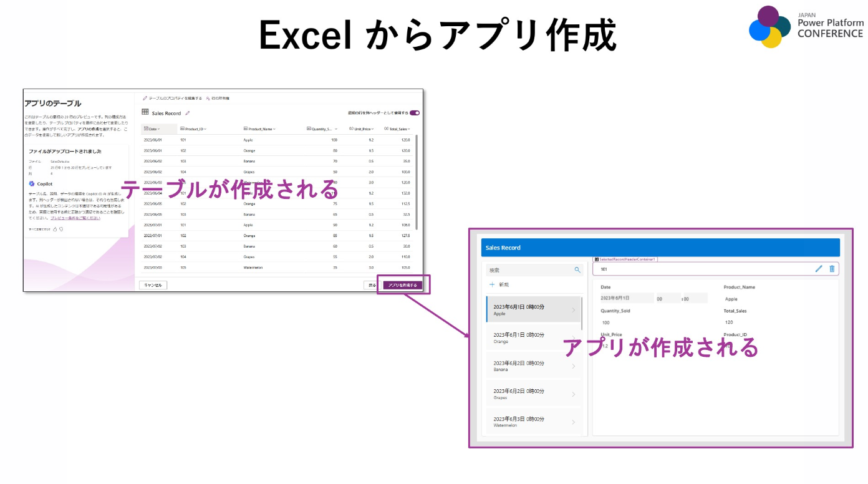Select the 2023年6月2日 Grapes gallery item

pos(534,394)
